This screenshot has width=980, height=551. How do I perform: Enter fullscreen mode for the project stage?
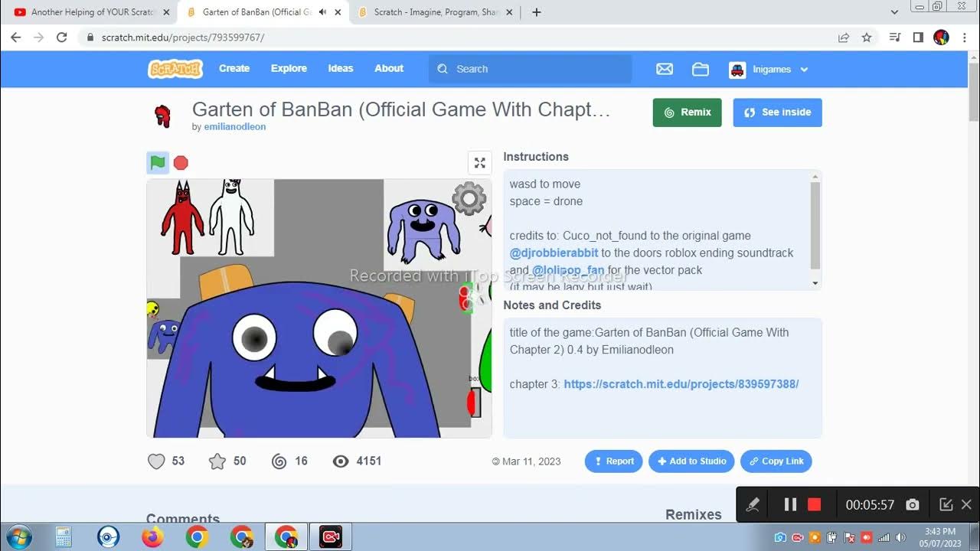[x=480, y=163]
